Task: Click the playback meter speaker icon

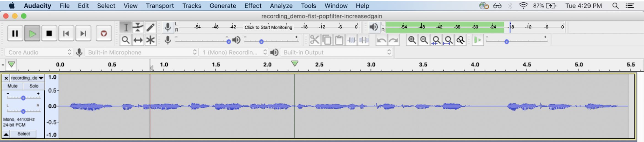Action: point(374,27)
